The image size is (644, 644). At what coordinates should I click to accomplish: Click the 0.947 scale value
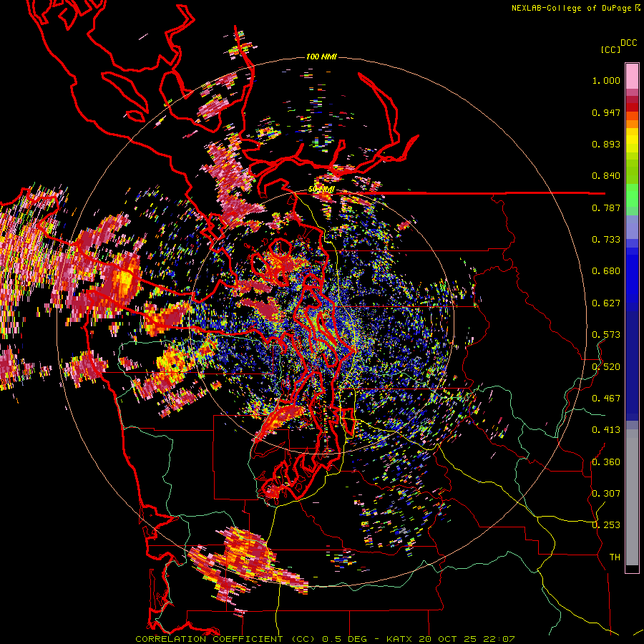coord(606,112)
